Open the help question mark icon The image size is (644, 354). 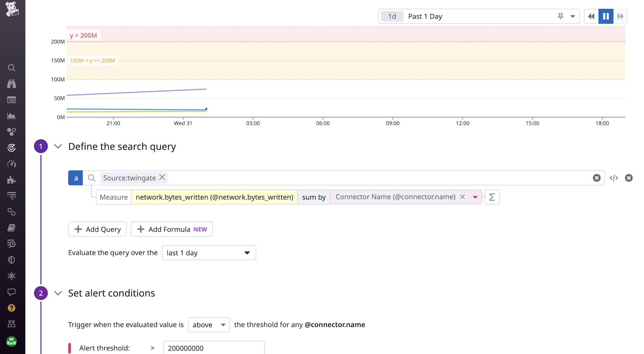11,308
